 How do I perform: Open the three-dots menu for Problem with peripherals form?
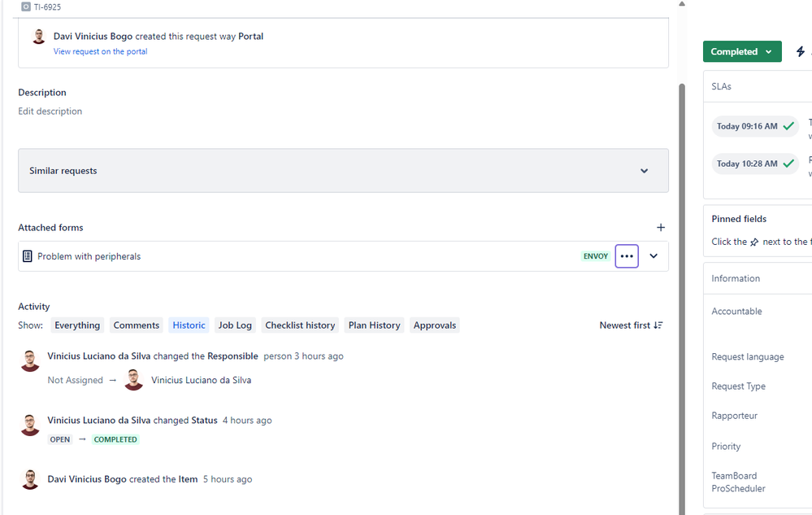626,256
